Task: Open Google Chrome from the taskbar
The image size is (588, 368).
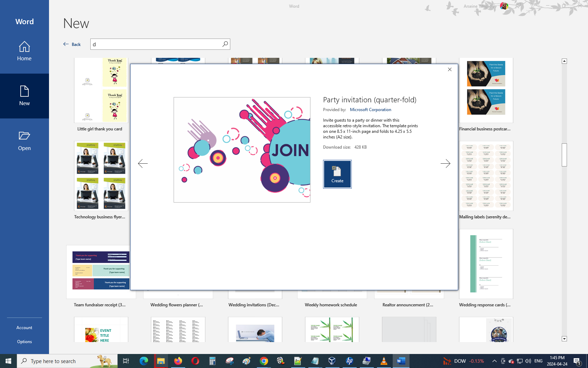Action: click(x=264, y=361)
